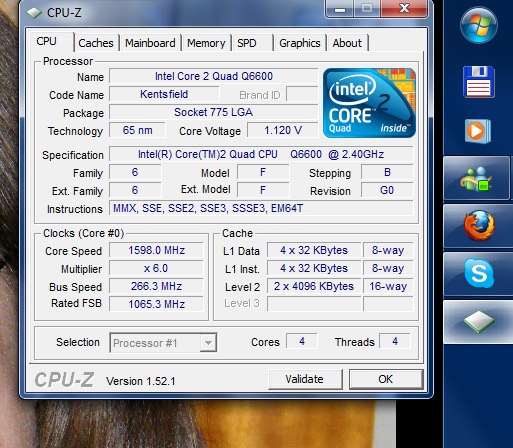Open Skype from the taskbar
The width and height of the screenshot is (513, 448).
click(479, 273)
